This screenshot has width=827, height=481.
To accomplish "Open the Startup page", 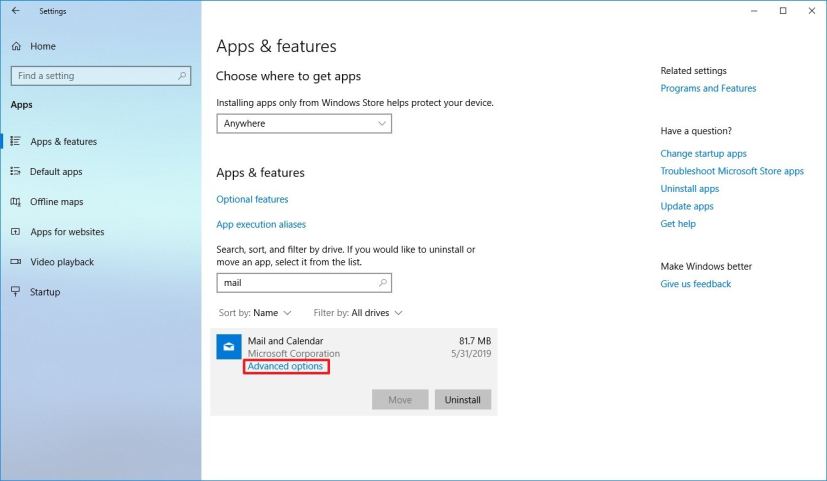I will click(45, 292).
